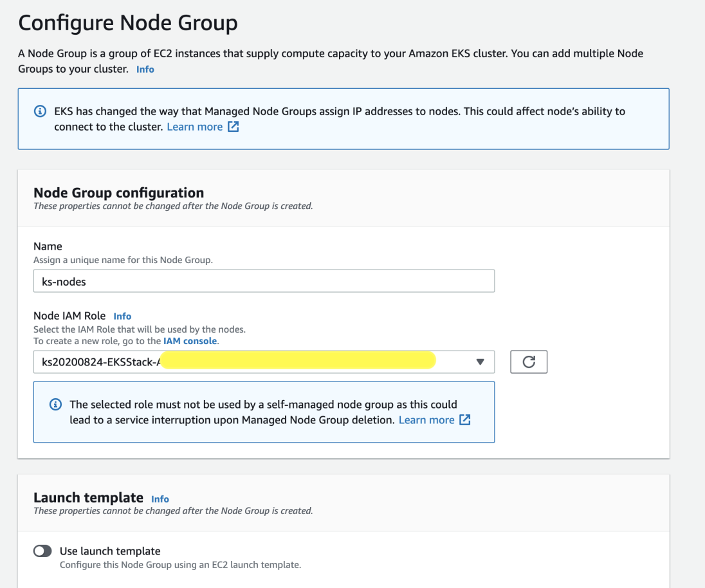Enable the Use launch template toggle

tap(42, 551)
